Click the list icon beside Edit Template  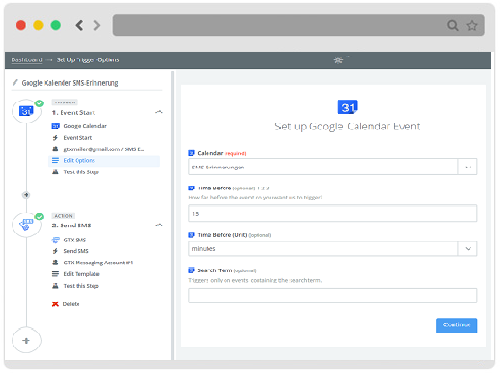tap(55, 274)
